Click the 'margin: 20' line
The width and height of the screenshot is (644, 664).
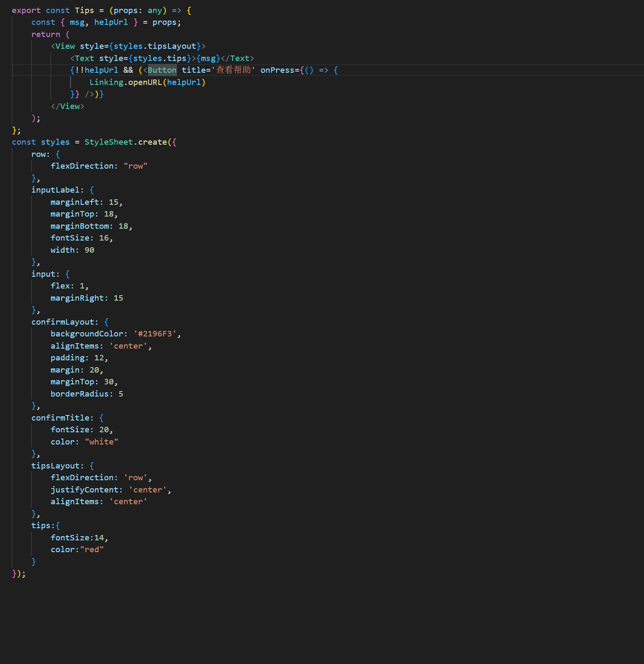click(77, 370)
